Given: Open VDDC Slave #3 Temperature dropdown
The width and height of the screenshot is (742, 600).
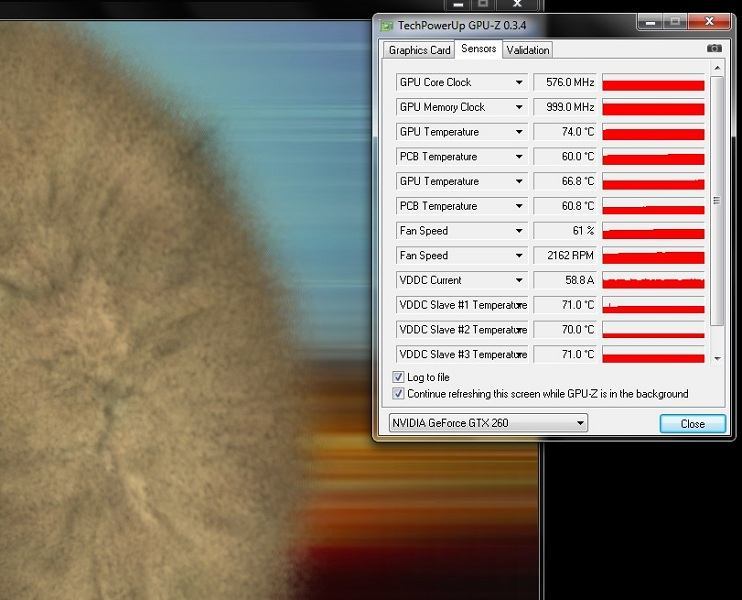Looking at the screenshot, I should [521, 354].
